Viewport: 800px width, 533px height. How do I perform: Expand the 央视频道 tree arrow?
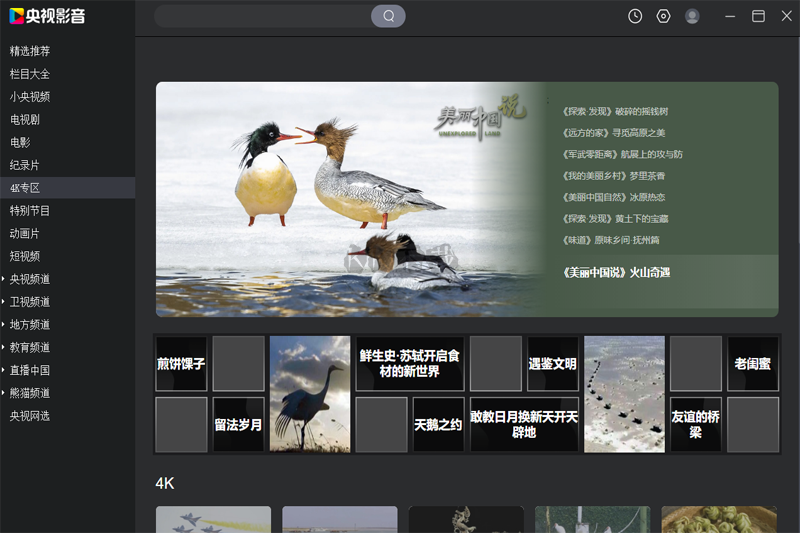[x=4, y=279]
